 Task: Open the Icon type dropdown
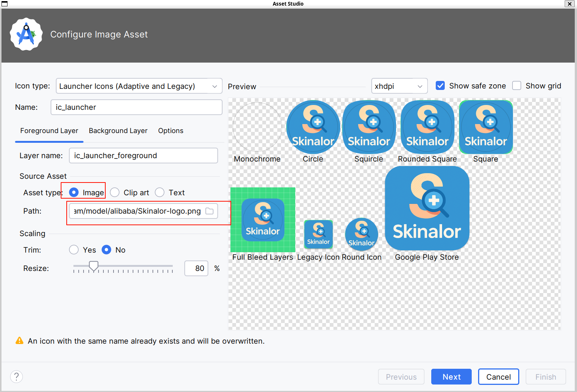pos(139,86)
